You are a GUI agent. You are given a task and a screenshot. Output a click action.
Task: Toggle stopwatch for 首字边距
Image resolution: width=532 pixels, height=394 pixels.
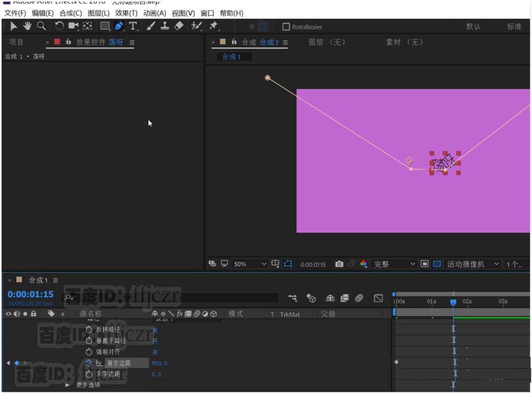point(89,363)
